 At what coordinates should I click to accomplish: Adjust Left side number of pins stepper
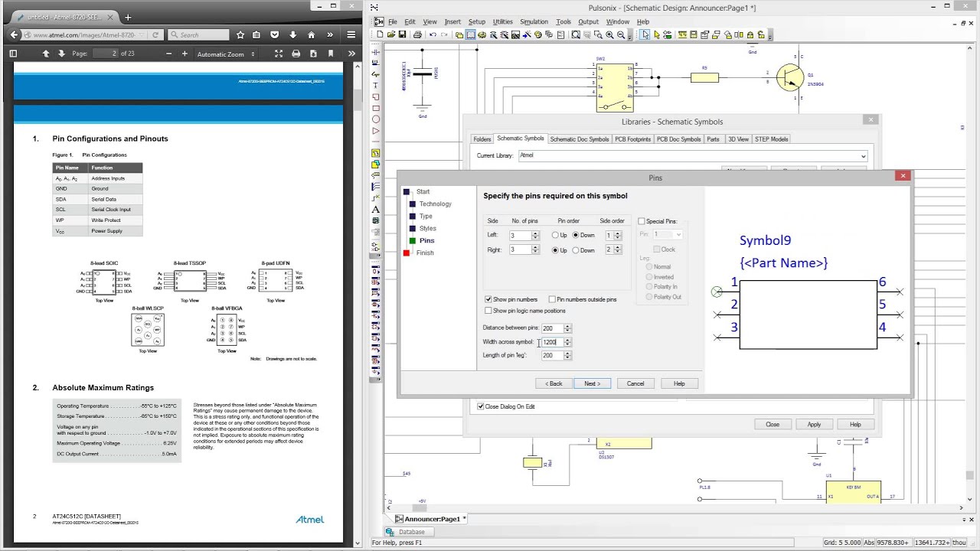(x=535, y=235)
